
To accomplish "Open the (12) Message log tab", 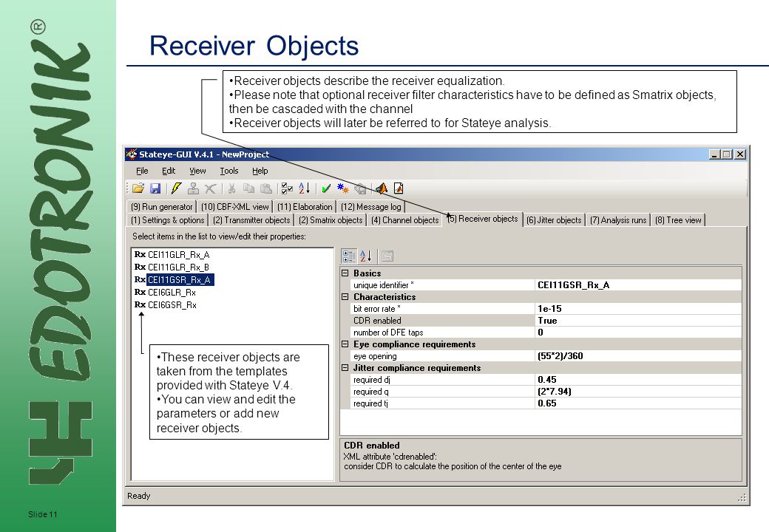I will (x=370, y=207).
